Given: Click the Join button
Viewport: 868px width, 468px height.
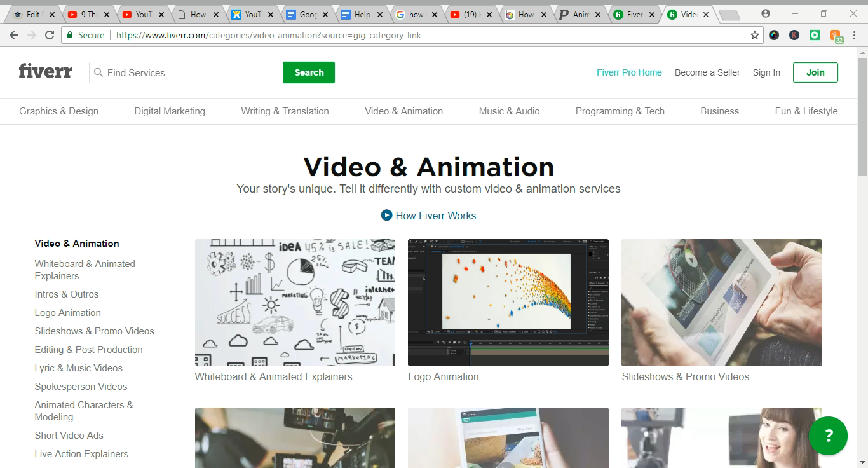Looking at the screenshot, I should point(815,72).
